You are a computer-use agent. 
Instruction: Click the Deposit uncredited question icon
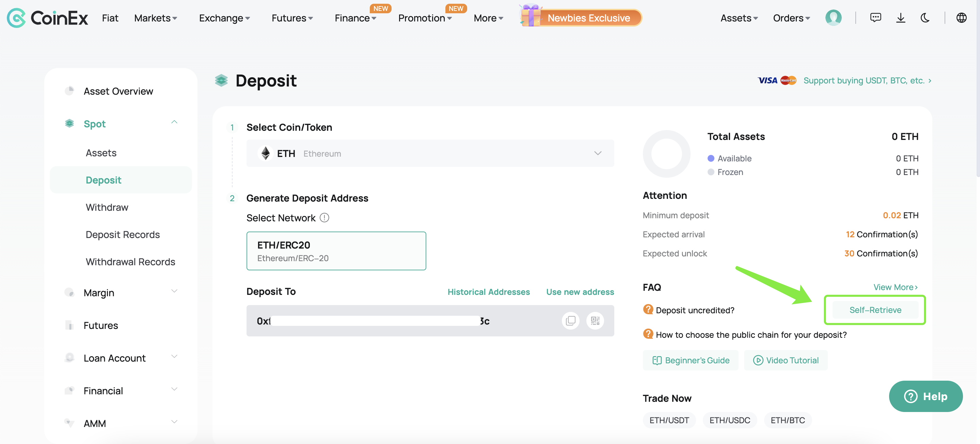[x=648, y=309]
